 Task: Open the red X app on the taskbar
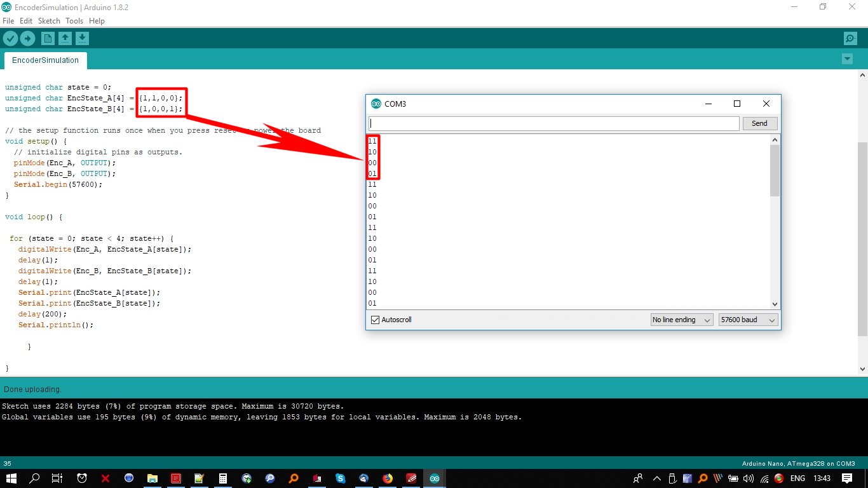click(105, 478)
